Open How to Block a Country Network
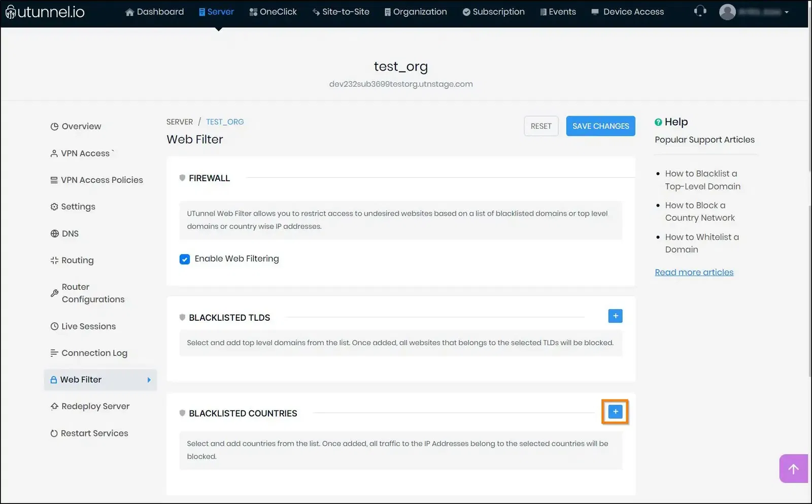The height and width of the screenshot is (504, 812). pyautogui.click(x=700, y=212)
